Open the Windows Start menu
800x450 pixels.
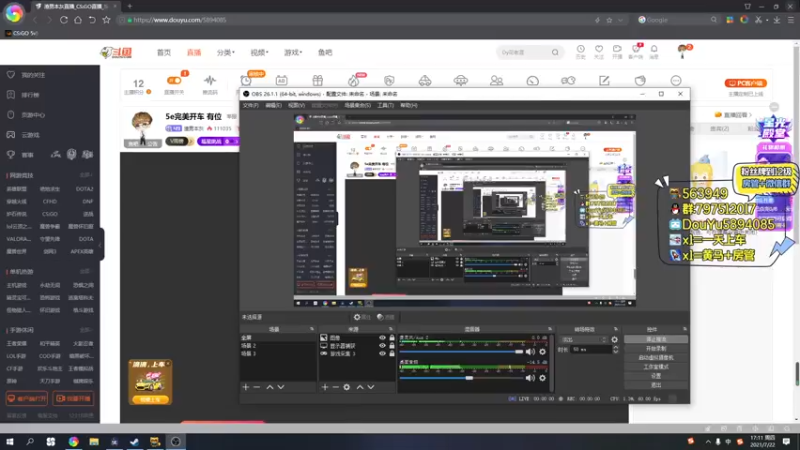coord(10,441)
